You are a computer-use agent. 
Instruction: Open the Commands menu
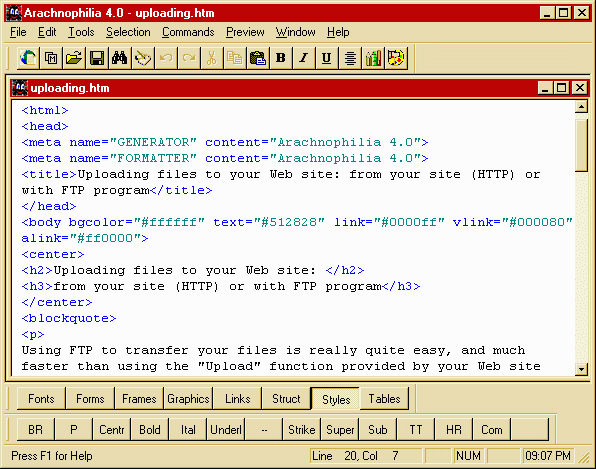click(x=188, y=32)
